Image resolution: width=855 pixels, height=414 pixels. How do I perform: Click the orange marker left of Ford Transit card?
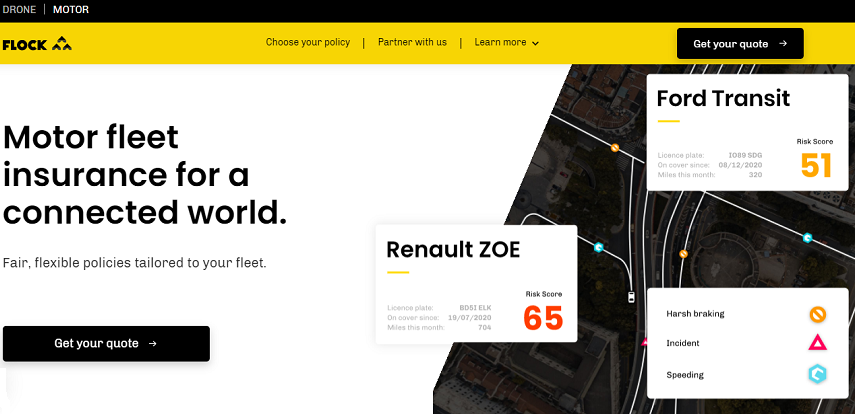615,148
